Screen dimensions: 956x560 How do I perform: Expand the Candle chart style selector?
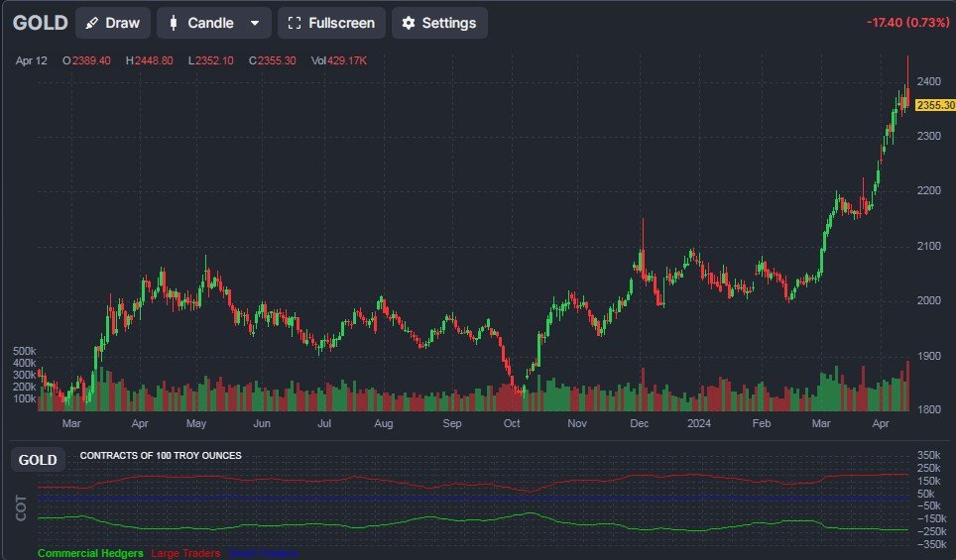212,23
